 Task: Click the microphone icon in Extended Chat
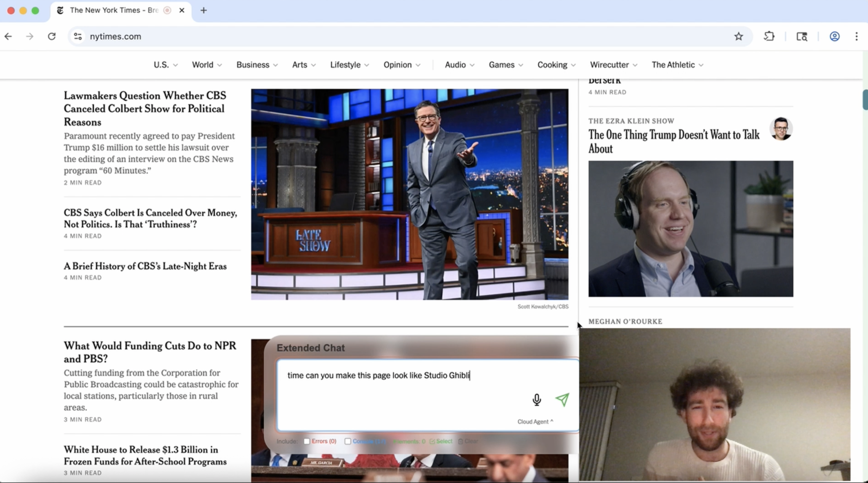point(536,400)
